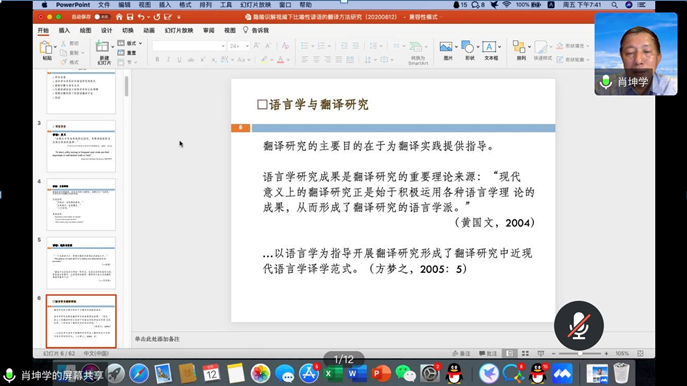Open the Insert (插入) ribbon tab
The image size is (687, 386).
click(64, 30)
